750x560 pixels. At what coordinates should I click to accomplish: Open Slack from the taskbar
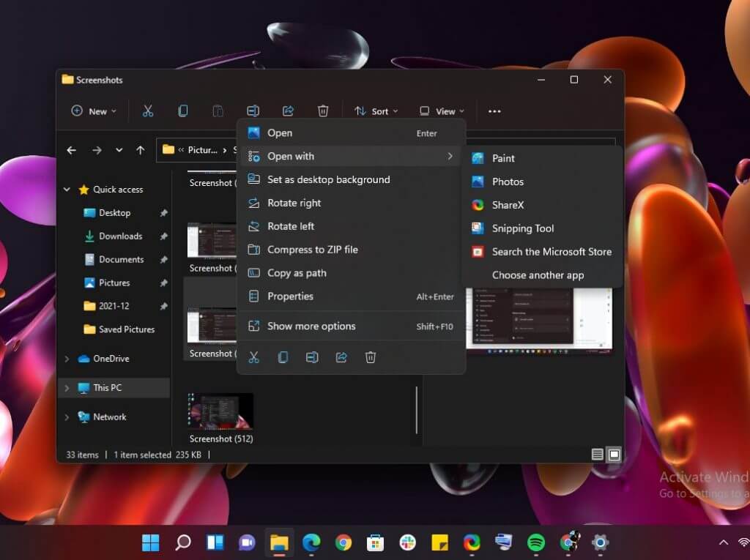[407, 542]
